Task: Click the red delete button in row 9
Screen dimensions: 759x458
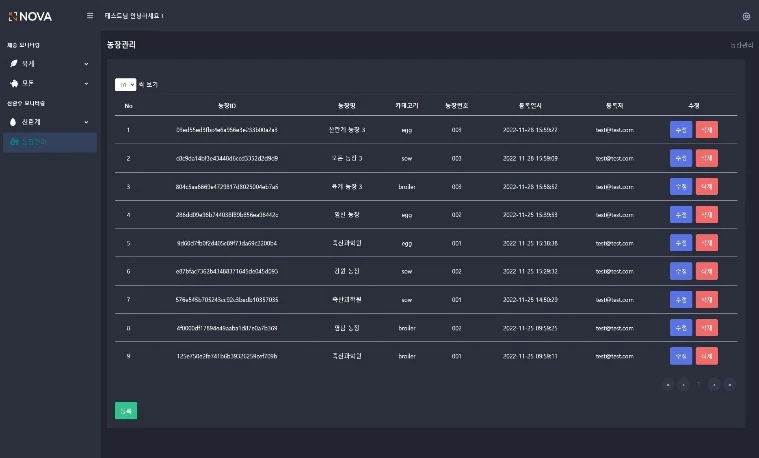Action: 707,356
